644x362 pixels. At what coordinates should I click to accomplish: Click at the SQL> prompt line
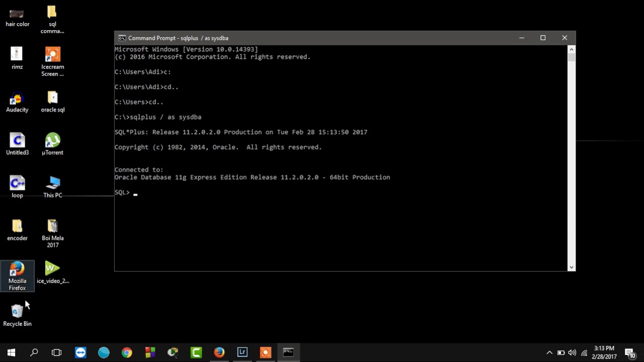coord(126,193)
